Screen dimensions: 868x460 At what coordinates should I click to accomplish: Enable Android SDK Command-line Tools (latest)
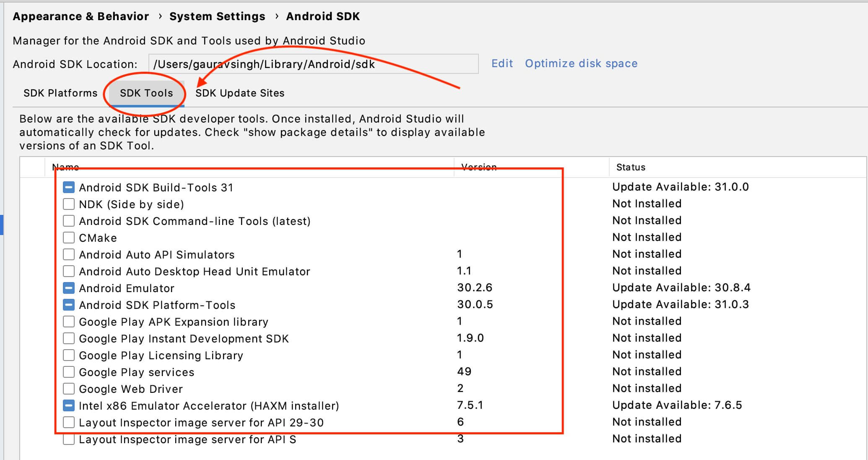click(x=68, y=221)
